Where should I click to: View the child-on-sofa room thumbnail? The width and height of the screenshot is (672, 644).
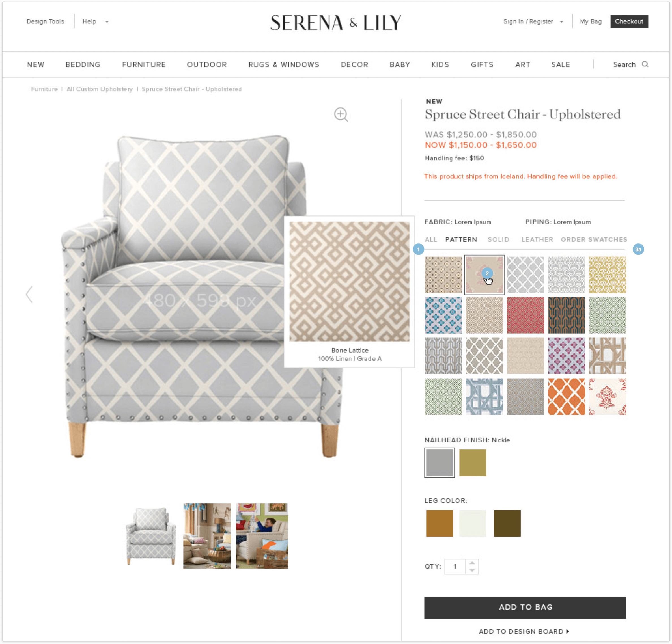(262, 535)
